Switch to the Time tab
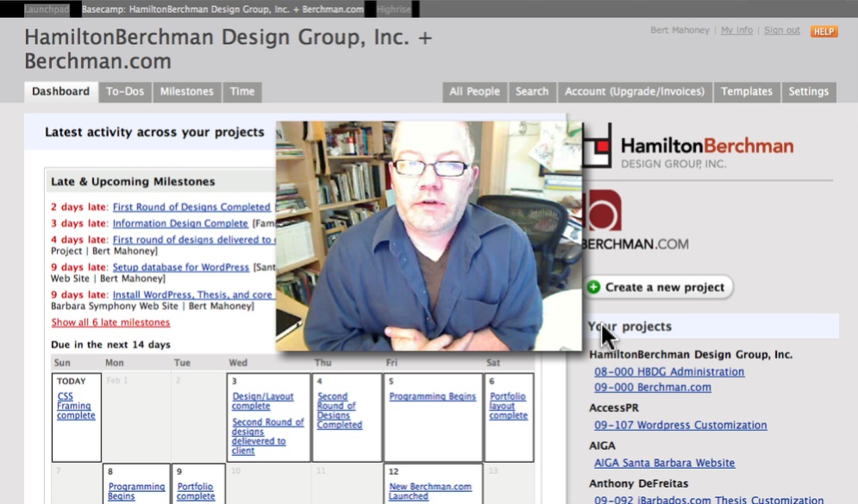 coord(241,92)
